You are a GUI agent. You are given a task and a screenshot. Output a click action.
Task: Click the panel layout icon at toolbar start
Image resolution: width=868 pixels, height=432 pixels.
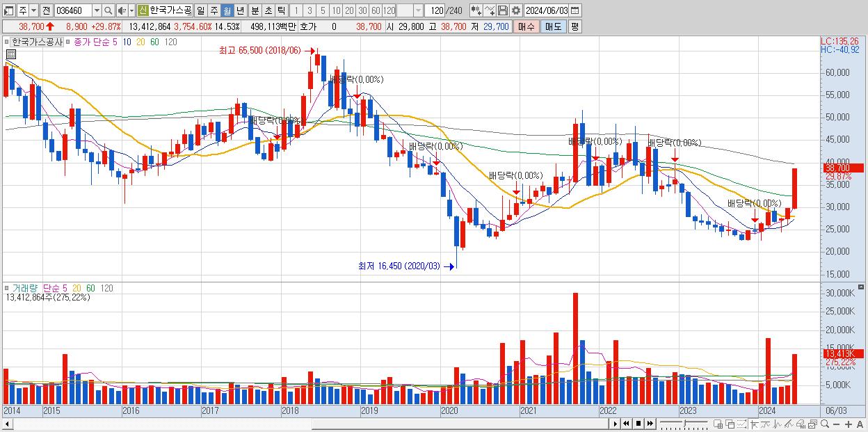pos(8,10)
